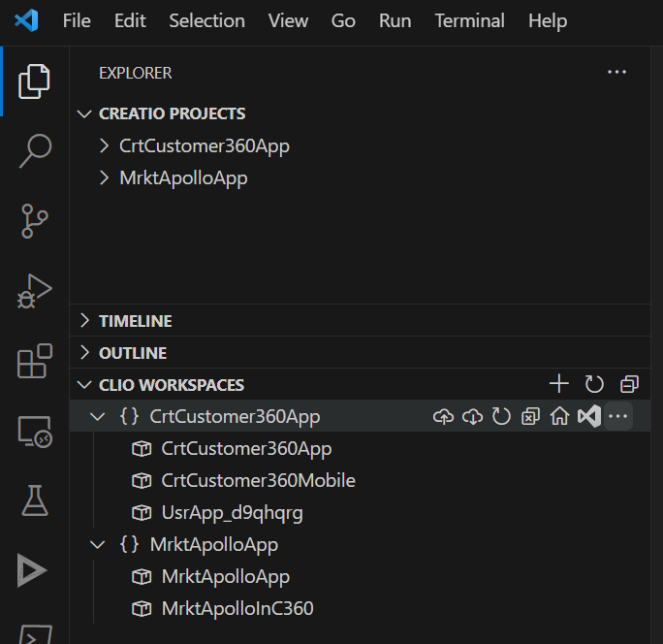This screenshot has height=644, width=663.
Task: Open more actions on CrtCustomer360App workspace row
Action: point(617,416)
